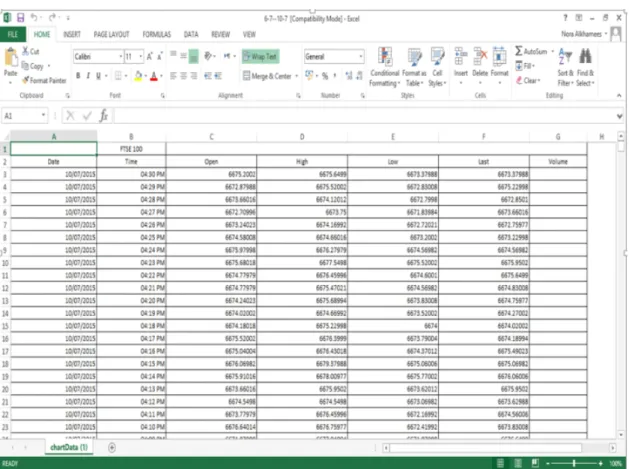Switch to the FORMULAS tab
The width and height of the screenshot is (629, 469).
coord(157,35)
